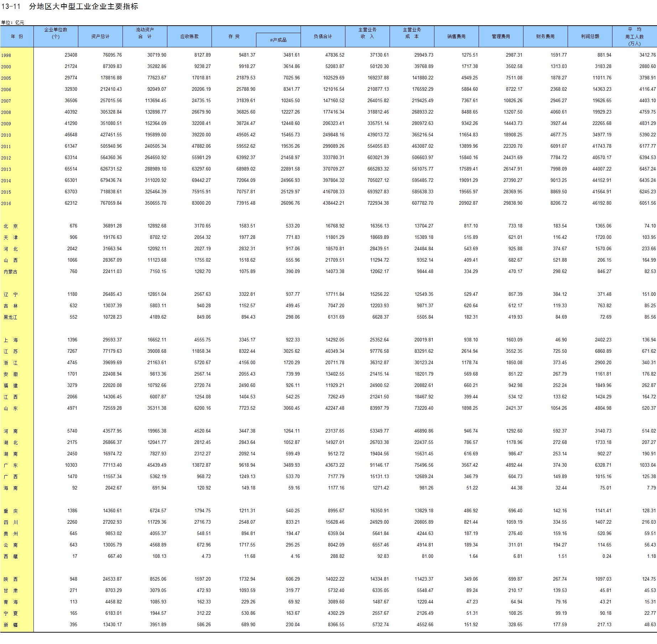
Task: Select the 黑龙江 row label
Action: pyautogui.click(x=11, y=317)
